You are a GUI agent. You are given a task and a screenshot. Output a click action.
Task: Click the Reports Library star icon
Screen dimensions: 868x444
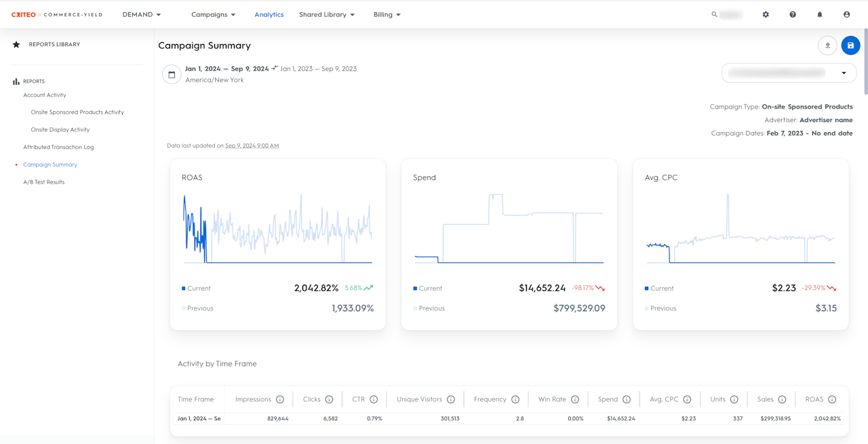pos(16,45)
